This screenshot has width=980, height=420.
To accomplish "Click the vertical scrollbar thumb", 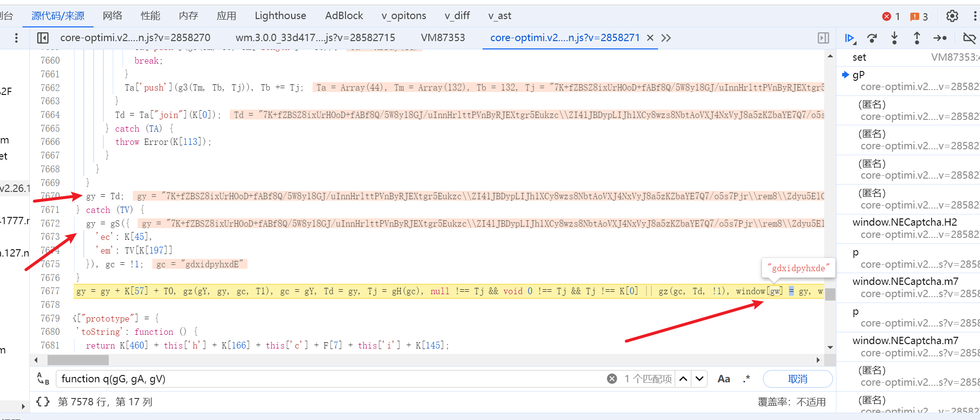I will click(x=830, y=294).
